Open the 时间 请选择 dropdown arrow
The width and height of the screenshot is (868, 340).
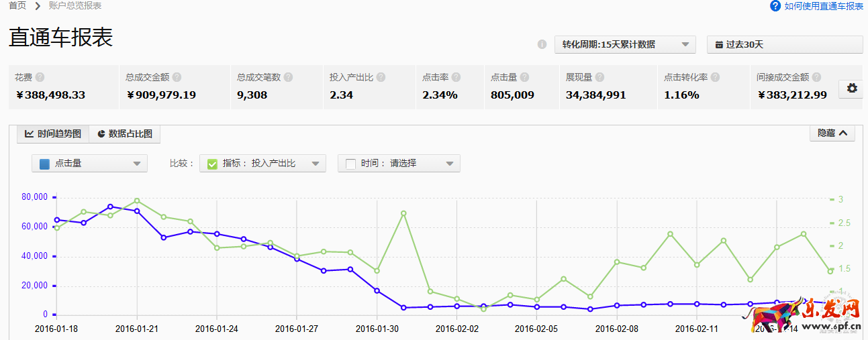point(450,164)
